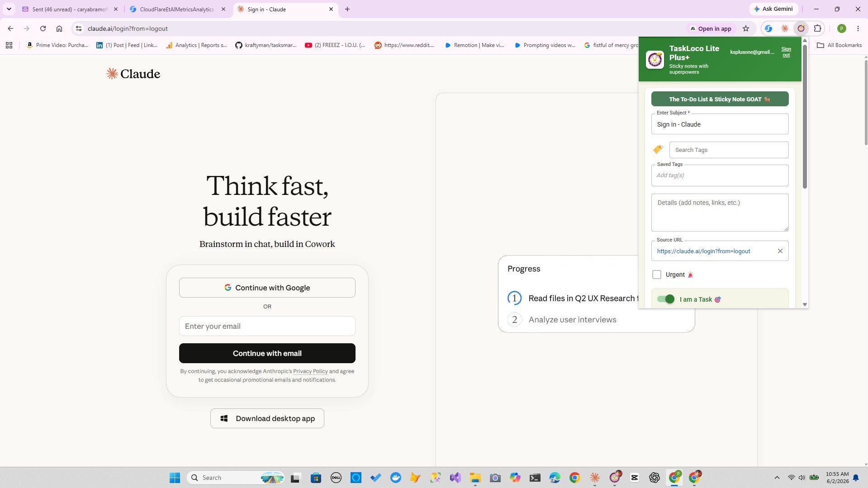
Task: Open the FREEEZ - I.O.U. YouTube bookmark
Action: click(x=335, y=45)
